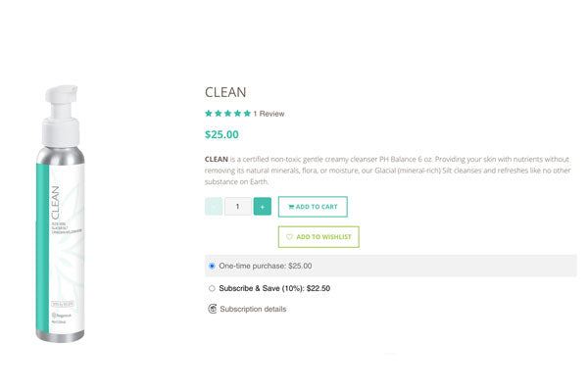Click the third rating star
Screen dimensions: 588x392
[x=227, y=114]
